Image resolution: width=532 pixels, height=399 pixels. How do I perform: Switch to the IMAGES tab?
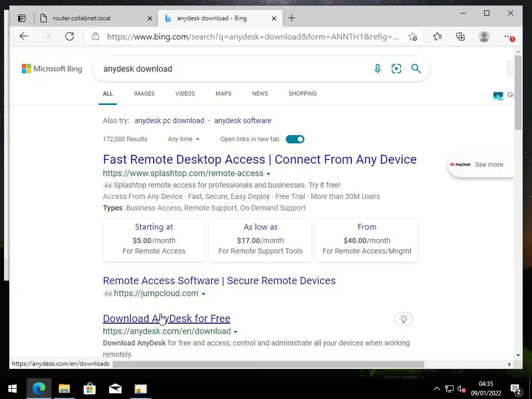point(144,94)
